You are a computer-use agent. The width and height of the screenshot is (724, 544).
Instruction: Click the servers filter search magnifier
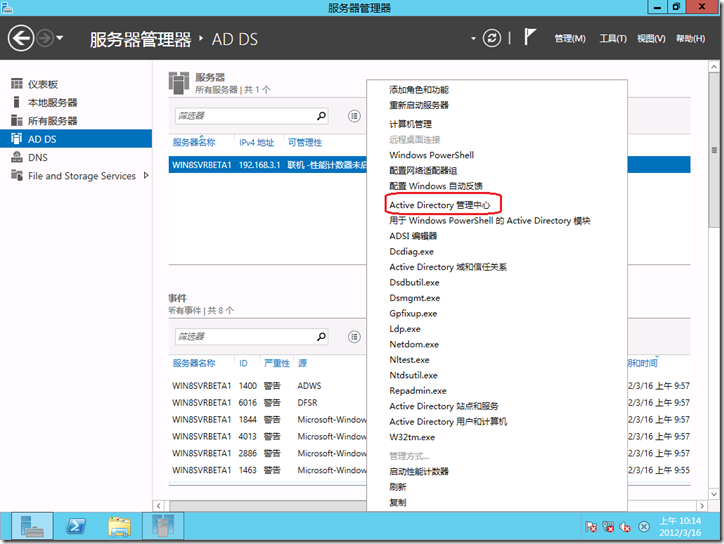(x=321, y=116)
